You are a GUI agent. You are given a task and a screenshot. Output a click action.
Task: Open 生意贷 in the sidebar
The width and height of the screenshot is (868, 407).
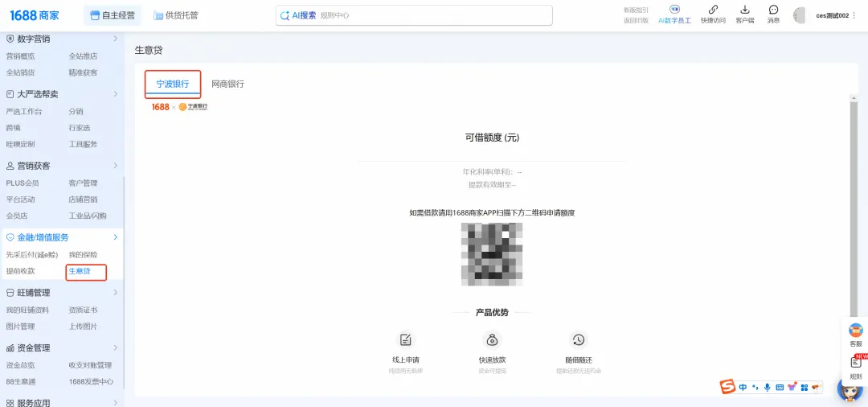point(79,271)
